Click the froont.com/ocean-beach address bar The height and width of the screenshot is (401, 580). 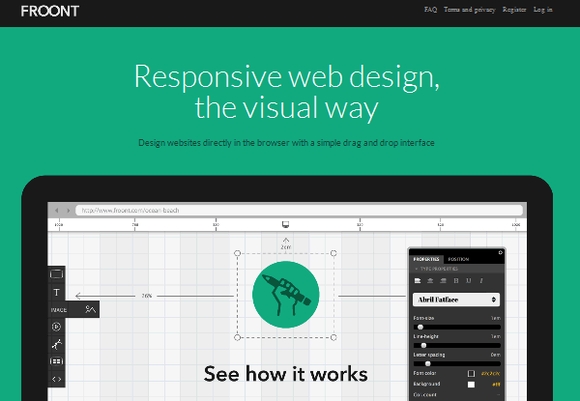click(299, 210)
